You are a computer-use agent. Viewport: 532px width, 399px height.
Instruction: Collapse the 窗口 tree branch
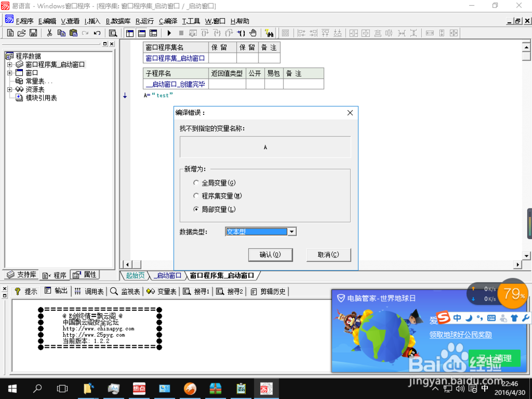point(9,72)
